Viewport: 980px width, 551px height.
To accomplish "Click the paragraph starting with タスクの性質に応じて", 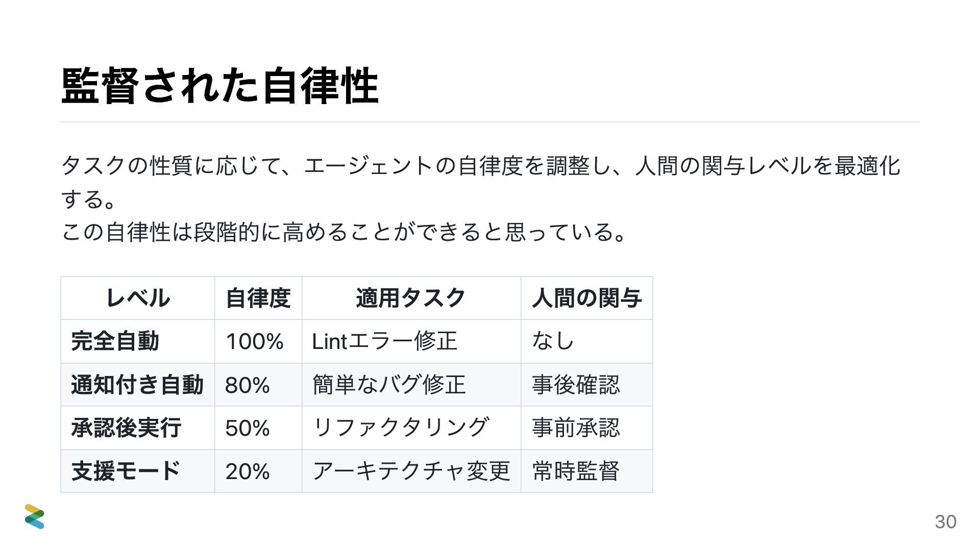I will [480, 182].
